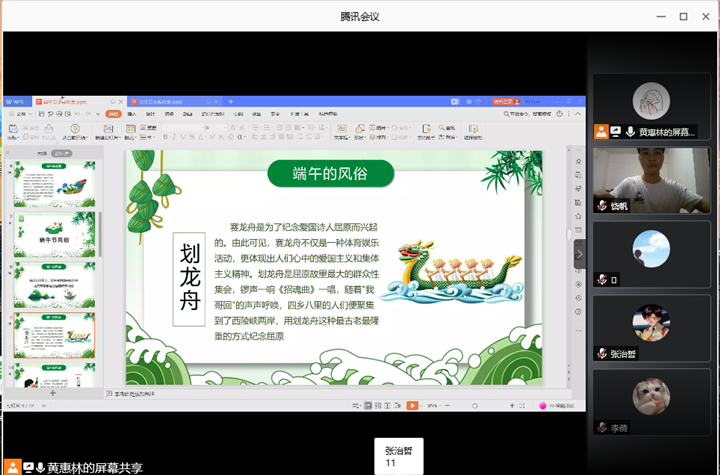Collapse the WPS ribbon with chevron
The height and width of the screenshot is (475, 720).
(578, 113)
